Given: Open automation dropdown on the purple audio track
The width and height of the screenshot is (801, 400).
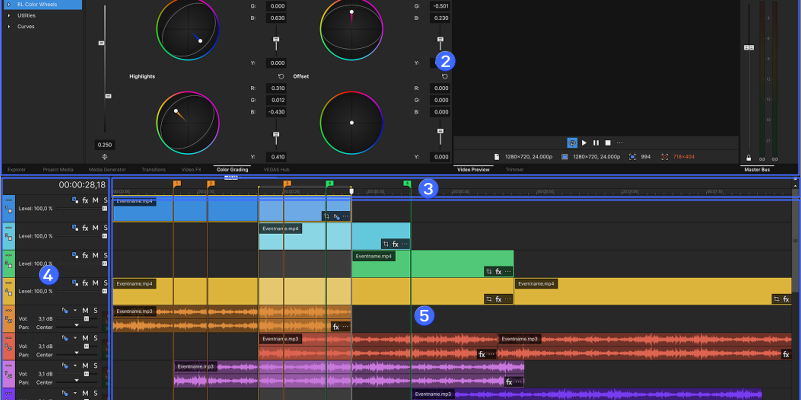Looking at the screenshot, I should pos(76,365).
